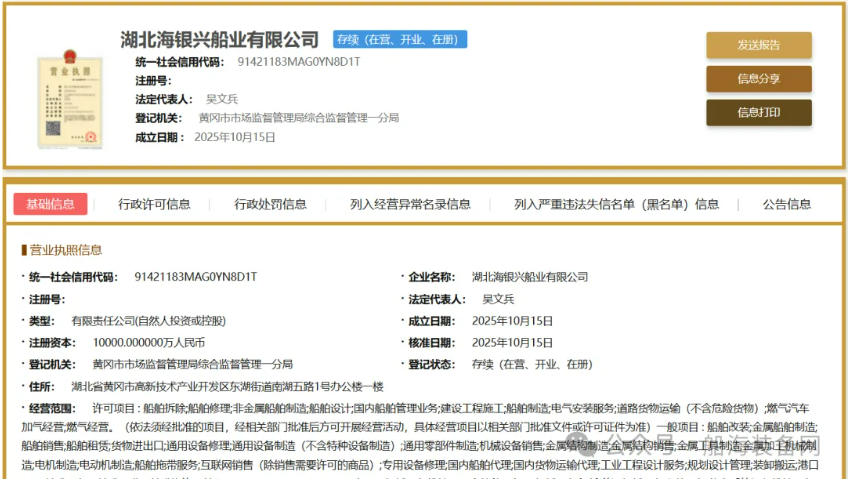This screenshot has width=849, height=480.
Task: Click the 住所 address text
Action: [226, 387]
